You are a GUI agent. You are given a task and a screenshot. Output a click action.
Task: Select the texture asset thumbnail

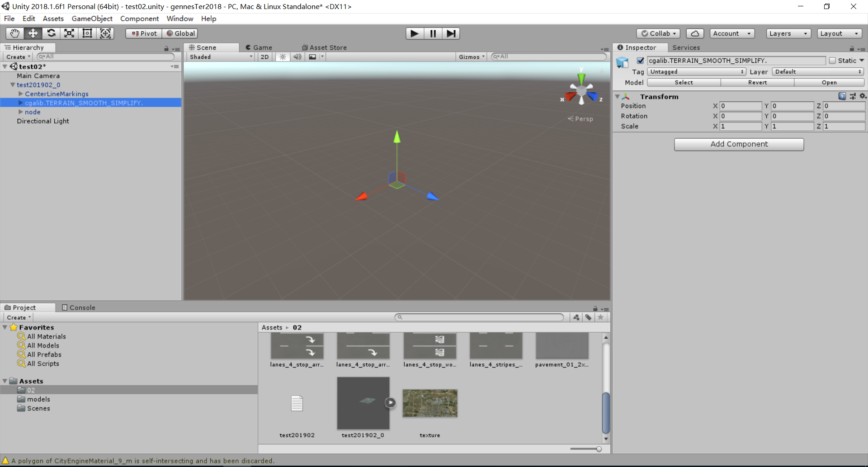[x=429, y=403]
